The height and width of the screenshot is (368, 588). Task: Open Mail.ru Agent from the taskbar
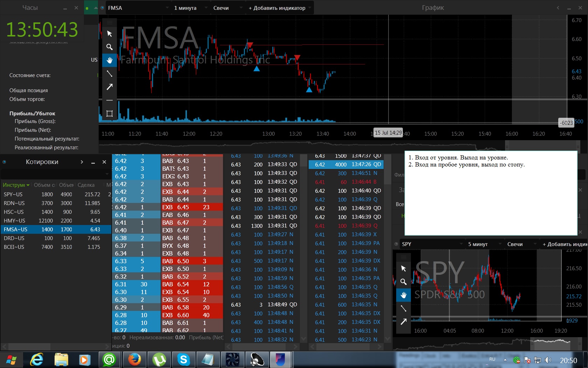pos(109,360)
